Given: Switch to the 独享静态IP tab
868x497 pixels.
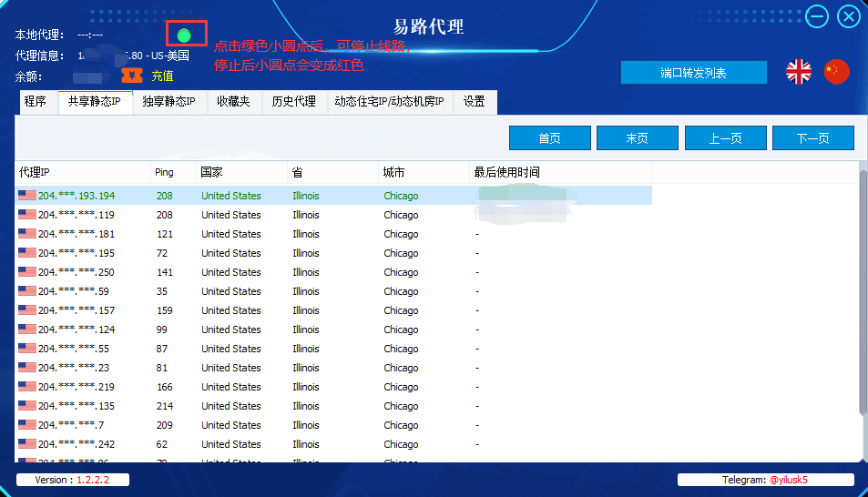Looking at the screenshot, I should (169, 102).
